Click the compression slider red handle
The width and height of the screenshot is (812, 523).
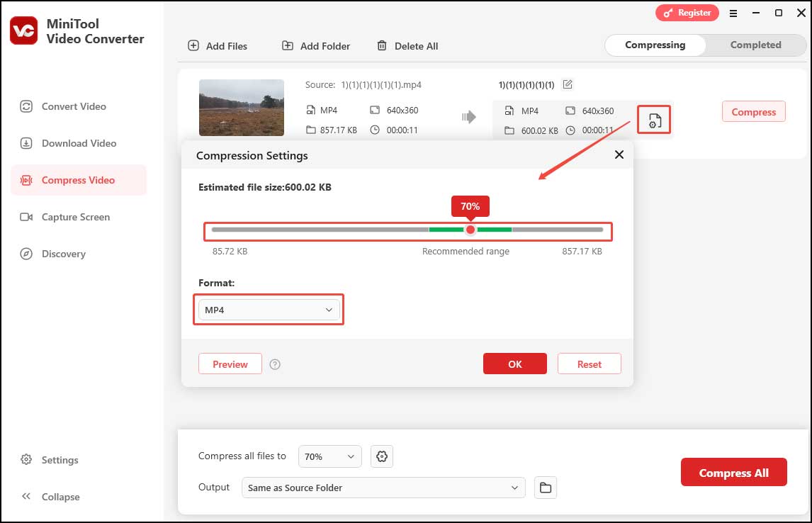[470, 230]
